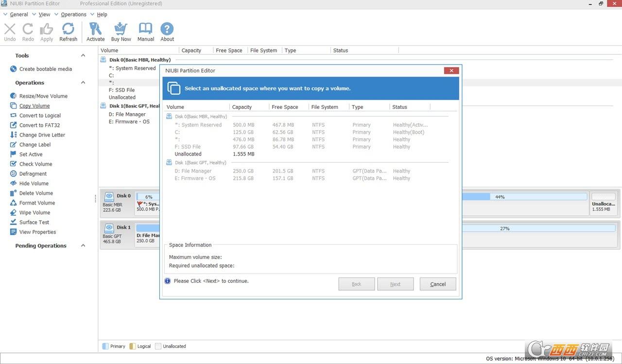Click the Logical legend color swatch
The height and width of the screenshot is (364, 622).
(133, 347)
